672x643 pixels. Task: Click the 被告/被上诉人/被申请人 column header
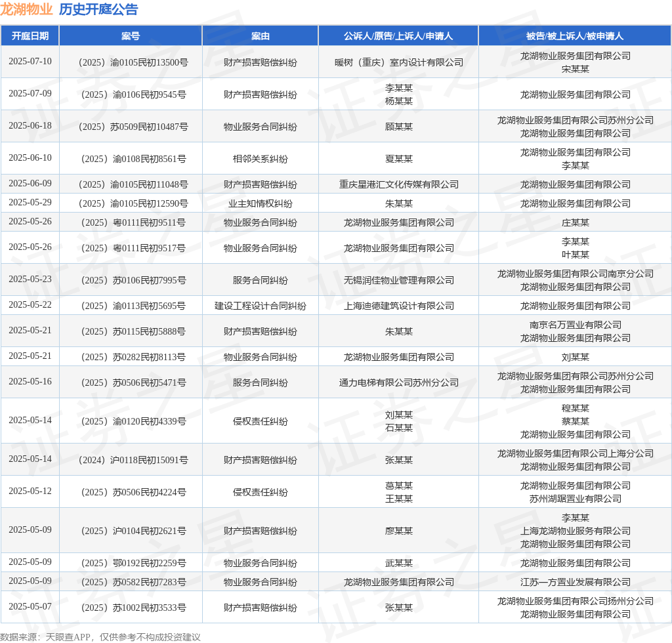(575, 36)
